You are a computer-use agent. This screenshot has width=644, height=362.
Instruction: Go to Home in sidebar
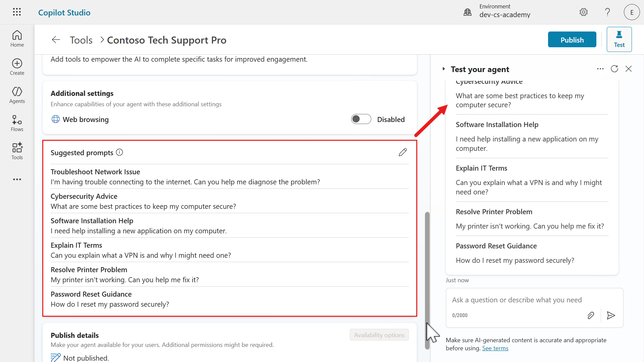click(x=17, y=39)
